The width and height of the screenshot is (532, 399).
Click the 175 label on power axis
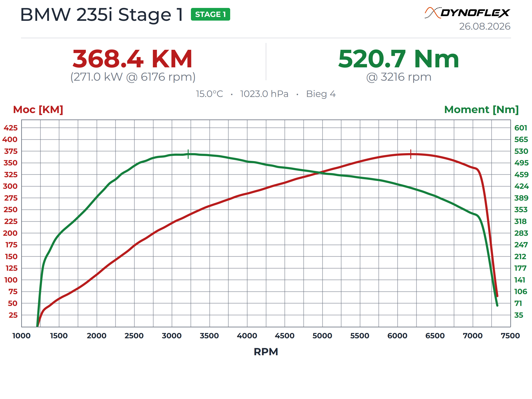(x=12, y=245)
